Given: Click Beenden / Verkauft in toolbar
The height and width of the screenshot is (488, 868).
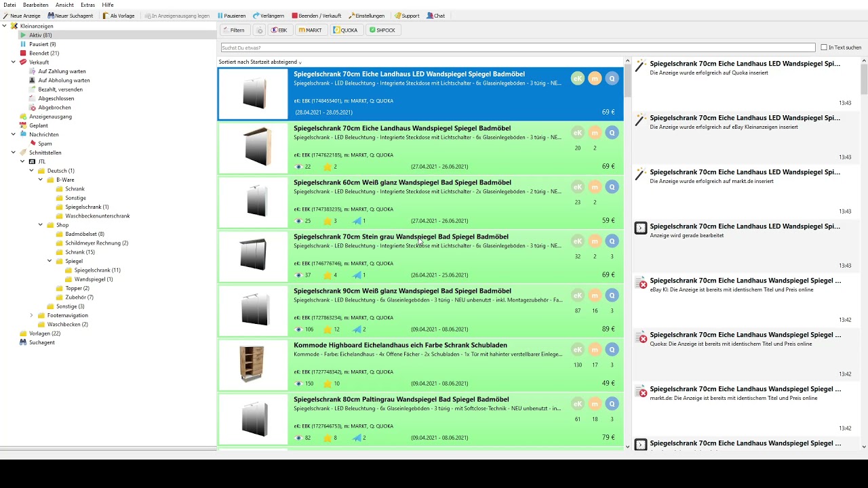Looking at the screenshot, I should 317,16.
